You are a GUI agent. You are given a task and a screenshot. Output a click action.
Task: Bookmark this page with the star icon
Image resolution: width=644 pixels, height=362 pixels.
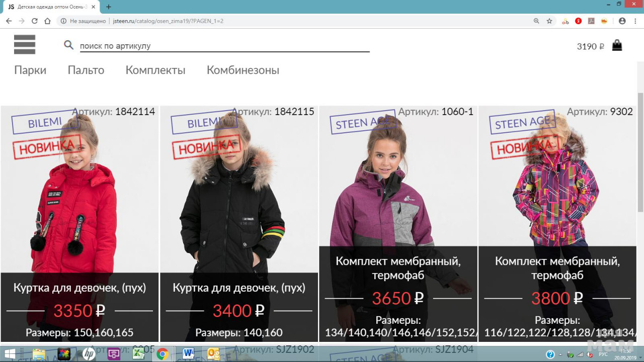pos(549,21)
